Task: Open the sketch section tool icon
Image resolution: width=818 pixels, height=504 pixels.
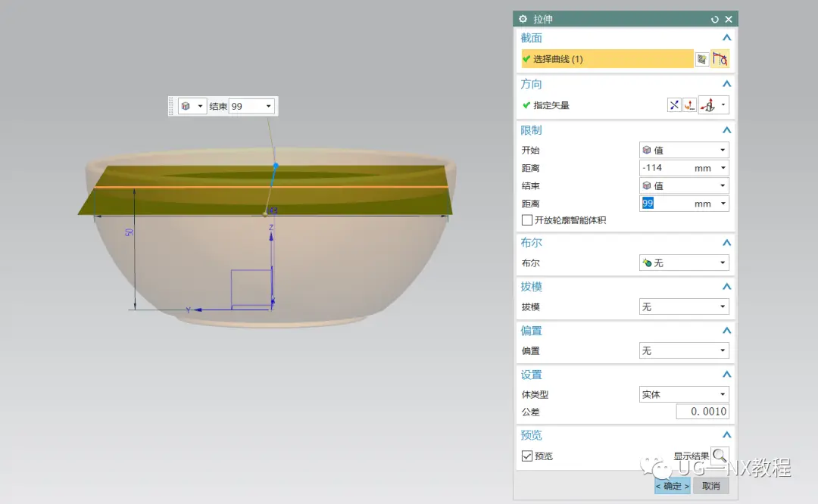Action: 702,59
